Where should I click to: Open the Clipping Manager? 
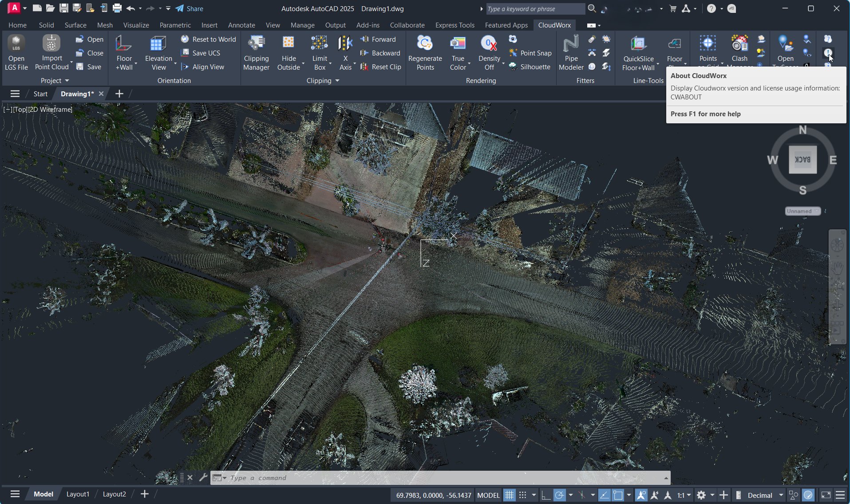coord(256,52)
